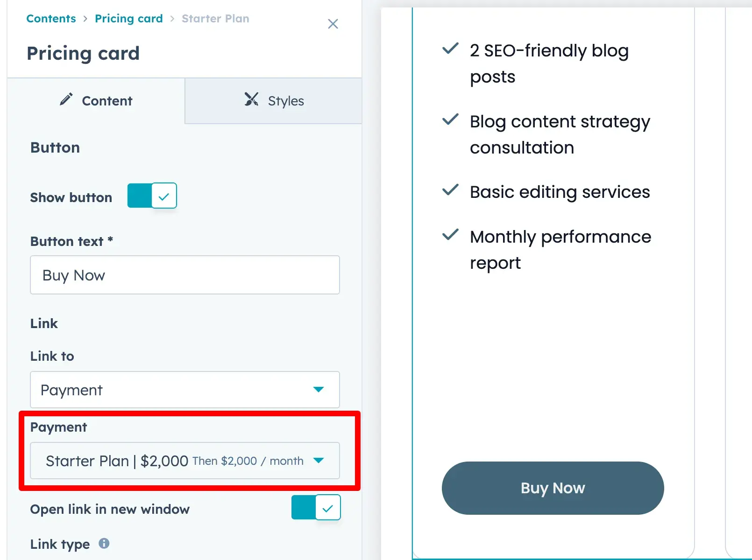Open the Pricing card breadcrumb link
752x560 pixels.
[x=129, y=19]
